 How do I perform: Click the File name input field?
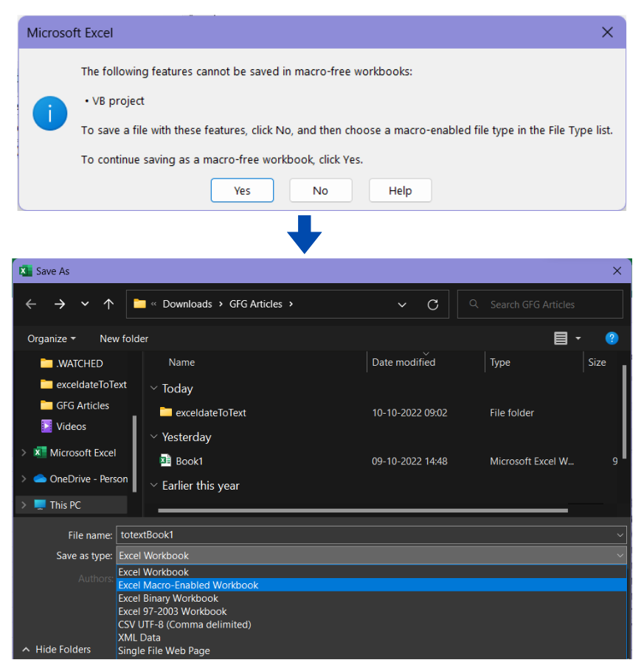[366, 535]
